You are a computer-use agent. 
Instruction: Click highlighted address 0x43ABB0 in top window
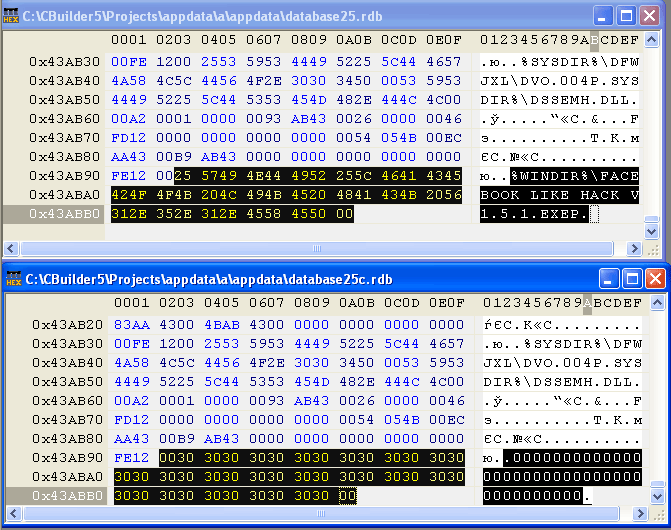64,214
